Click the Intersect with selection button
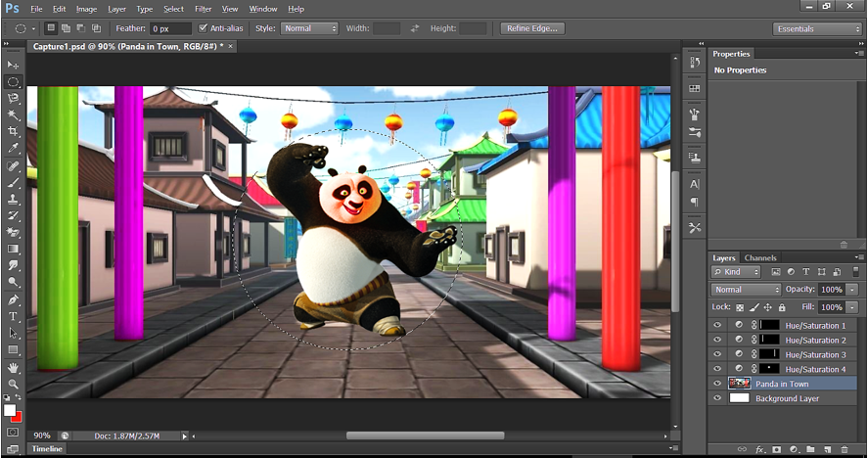Image resolution: width=868 pixels, height=458 pixels. click(96, 28)
